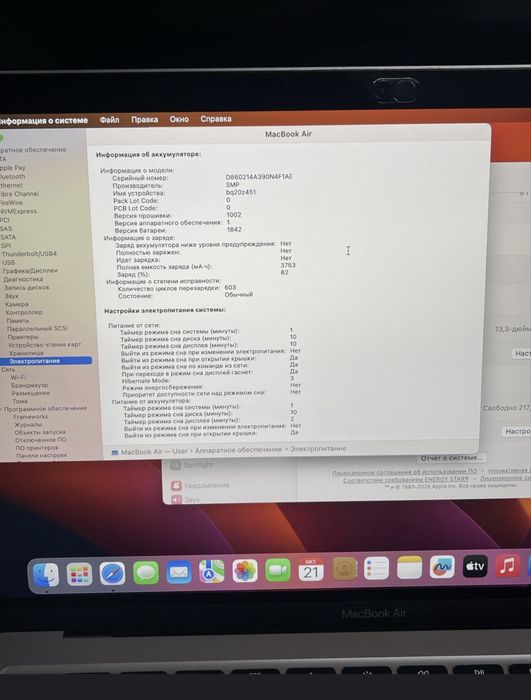Select Bluetooth in the sidebar
Image resolution: width=531 pixels, height=700 pixels.
13,176
